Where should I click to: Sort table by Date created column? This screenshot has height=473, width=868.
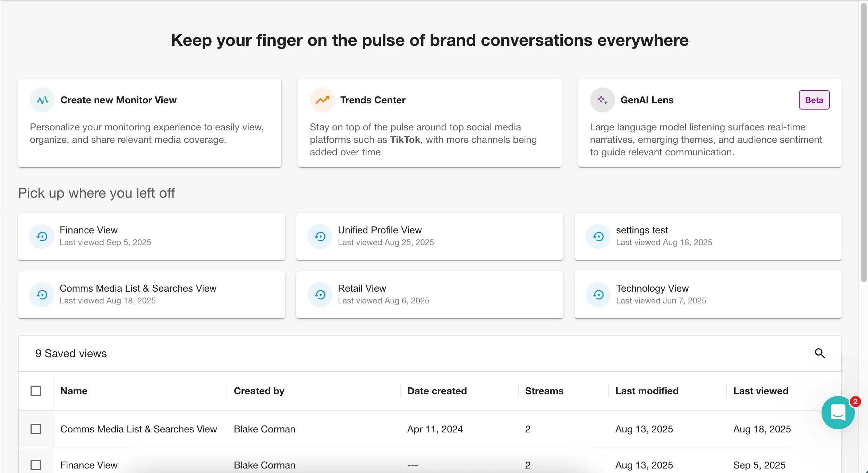coord(437,391)
